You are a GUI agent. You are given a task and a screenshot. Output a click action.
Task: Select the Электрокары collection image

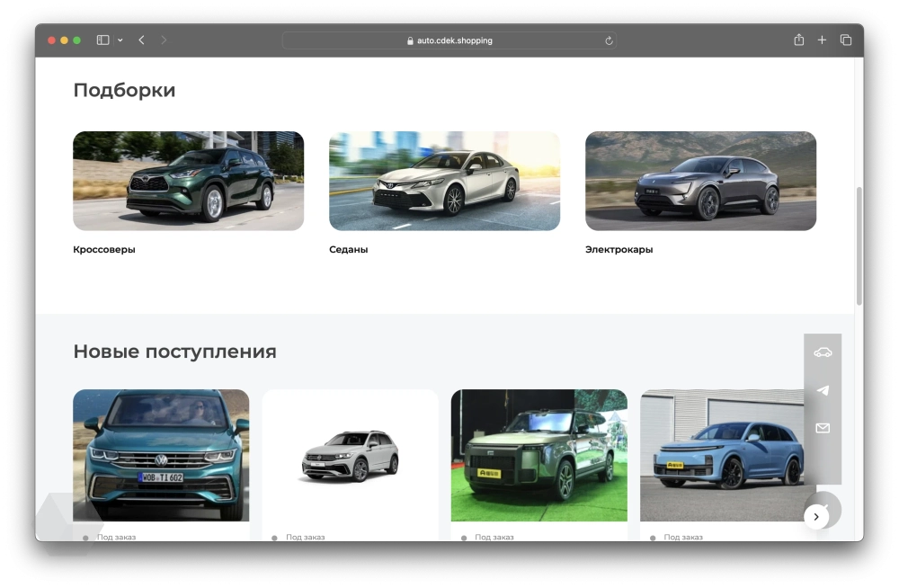700,181
